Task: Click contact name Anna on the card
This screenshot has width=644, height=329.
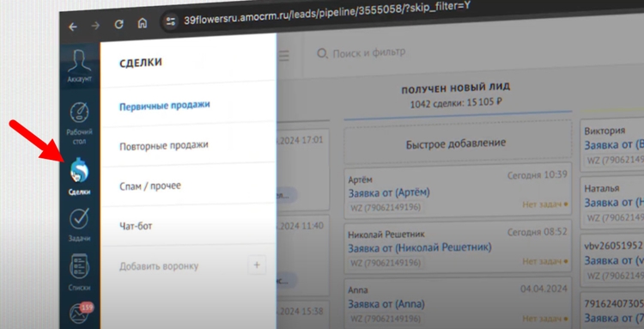Action: 358,290
